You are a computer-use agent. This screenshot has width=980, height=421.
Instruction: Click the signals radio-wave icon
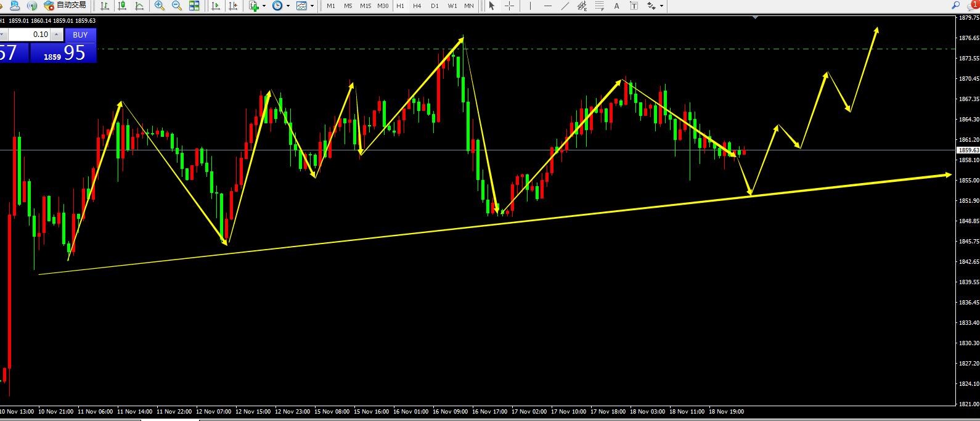[x=32, y=6]
